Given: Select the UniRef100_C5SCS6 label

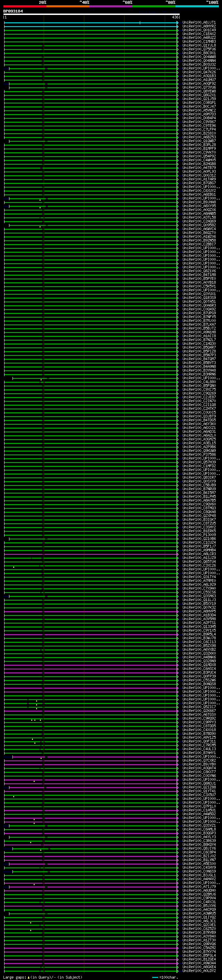Looking at the screenshot, I should pyautogui.click(x=199, y=592).
